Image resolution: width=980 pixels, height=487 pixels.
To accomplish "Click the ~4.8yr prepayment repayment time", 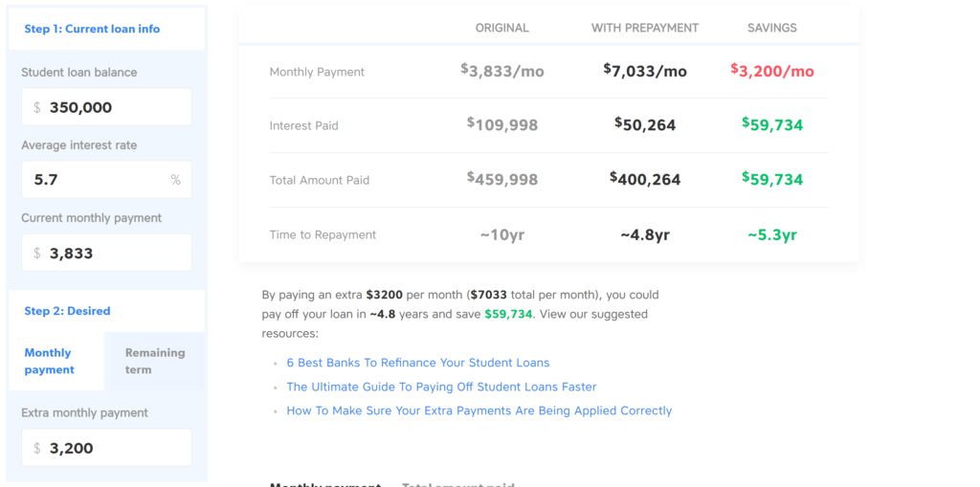I will pos(645,235).
